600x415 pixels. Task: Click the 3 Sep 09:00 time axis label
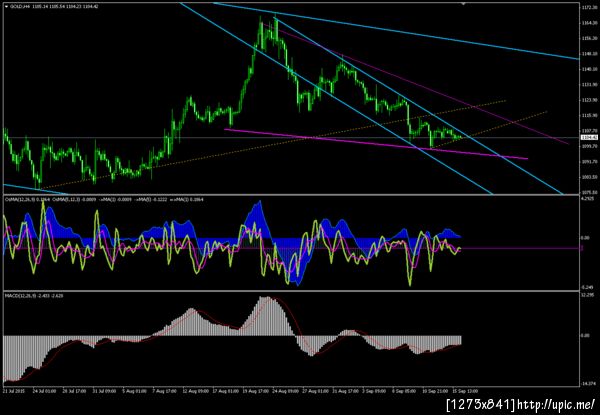pyautogui.click(x=373, y=391)
